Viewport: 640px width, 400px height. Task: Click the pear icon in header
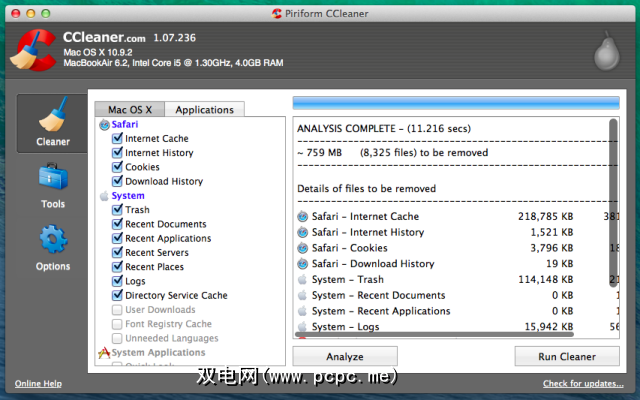pos(607,51)
